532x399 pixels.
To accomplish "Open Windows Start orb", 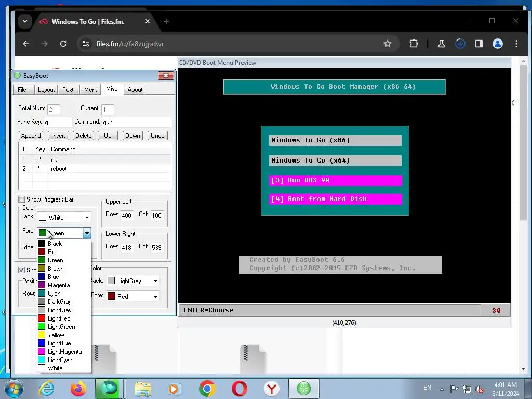I will pyautogui.click(x=13, y=389).
